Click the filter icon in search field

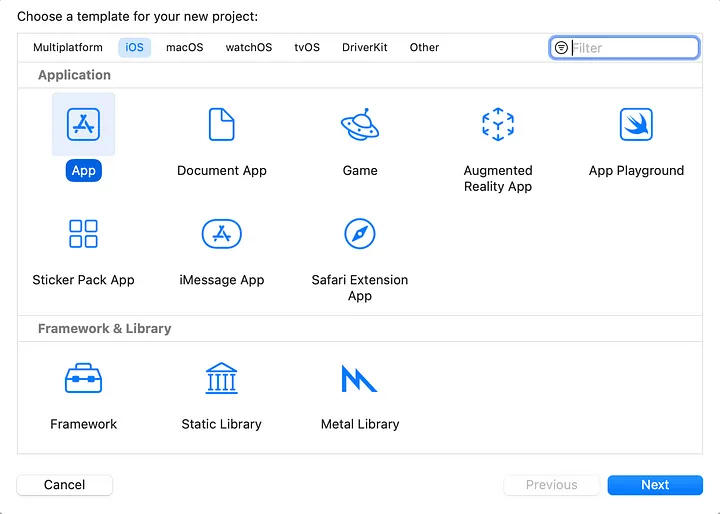(561, 48)
